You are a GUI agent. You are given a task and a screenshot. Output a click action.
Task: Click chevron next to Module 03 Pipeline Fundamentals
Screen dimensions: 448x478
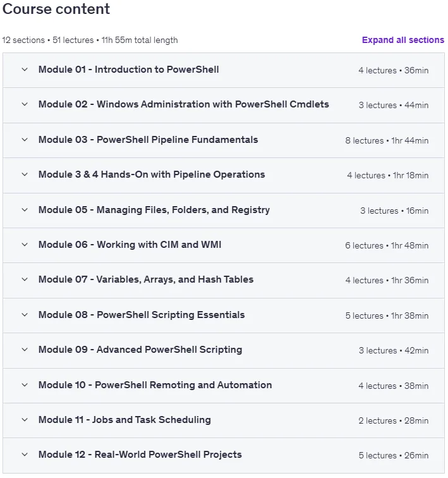click(25, 140)
